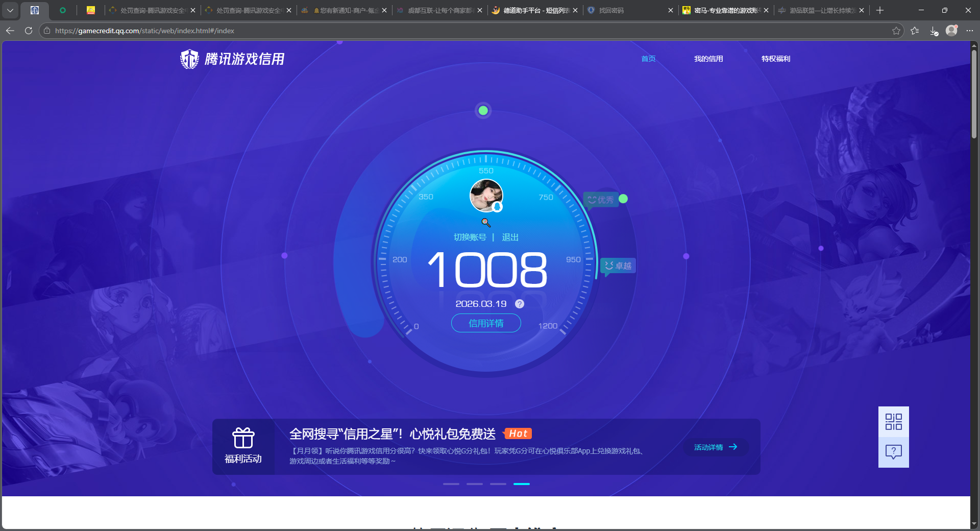This screenshot has width=980, height=531.
Task: Open the QR code panel on the right
Action: (893, 421)
